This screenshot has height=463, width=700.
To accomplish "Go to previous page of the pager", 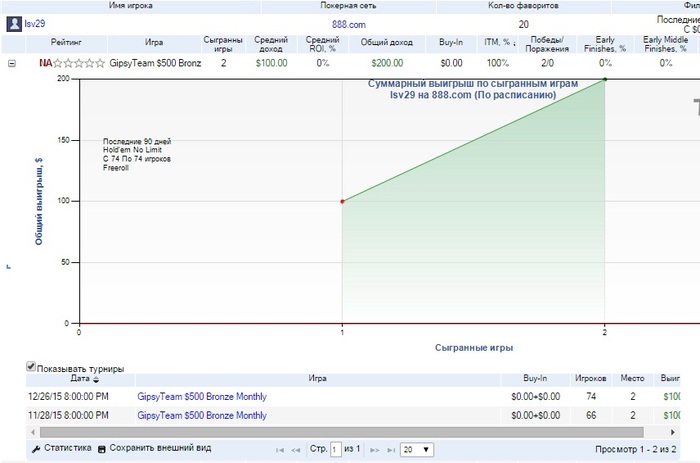I will (296, 450).
